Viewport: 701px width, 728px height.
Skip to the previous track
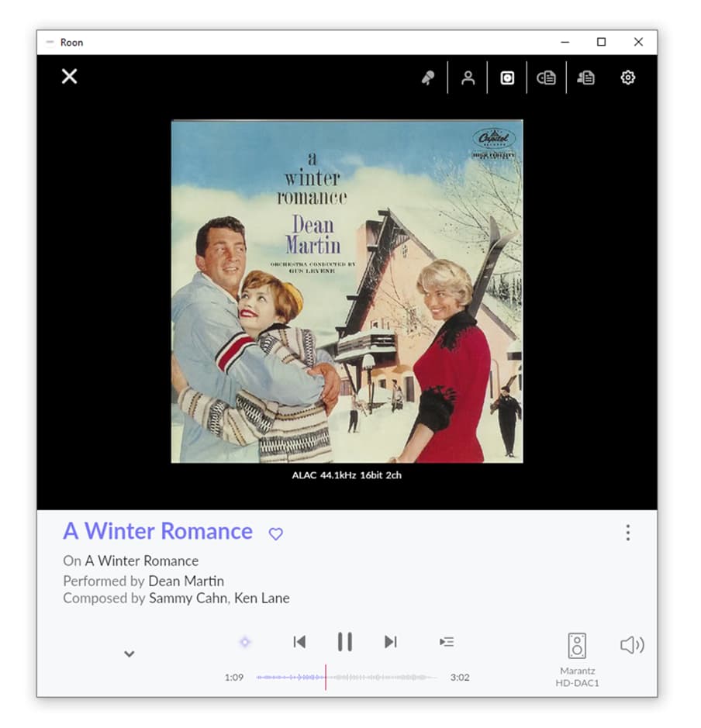coord(299,642)
